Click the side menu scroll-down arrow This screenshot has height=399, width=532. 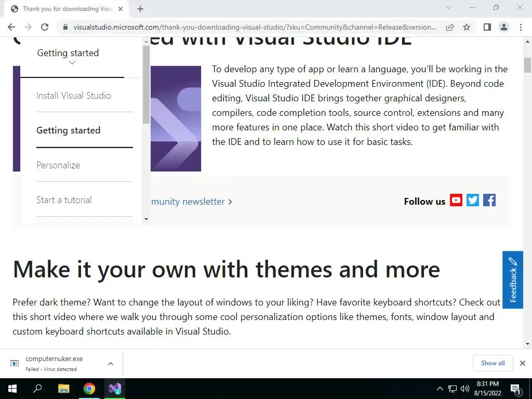pyautogui.click(x=146, y=219)
